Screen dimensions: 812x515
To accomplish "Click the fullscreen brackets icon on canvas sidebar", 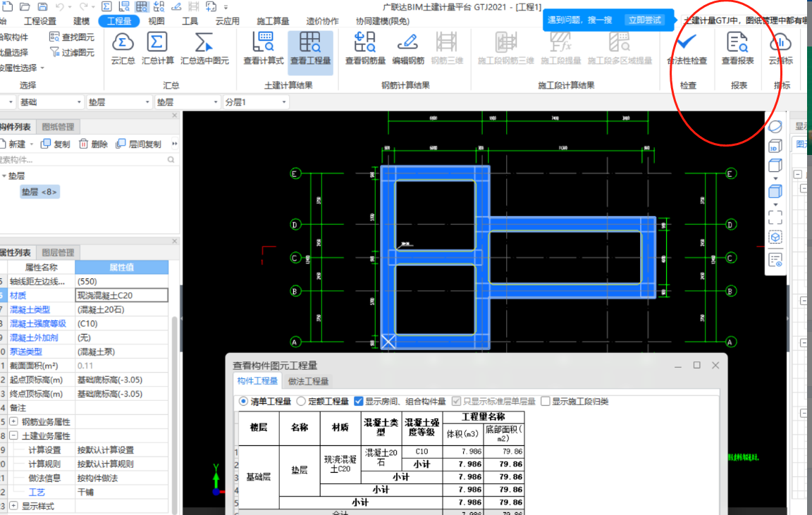I will tap(775, 218).
